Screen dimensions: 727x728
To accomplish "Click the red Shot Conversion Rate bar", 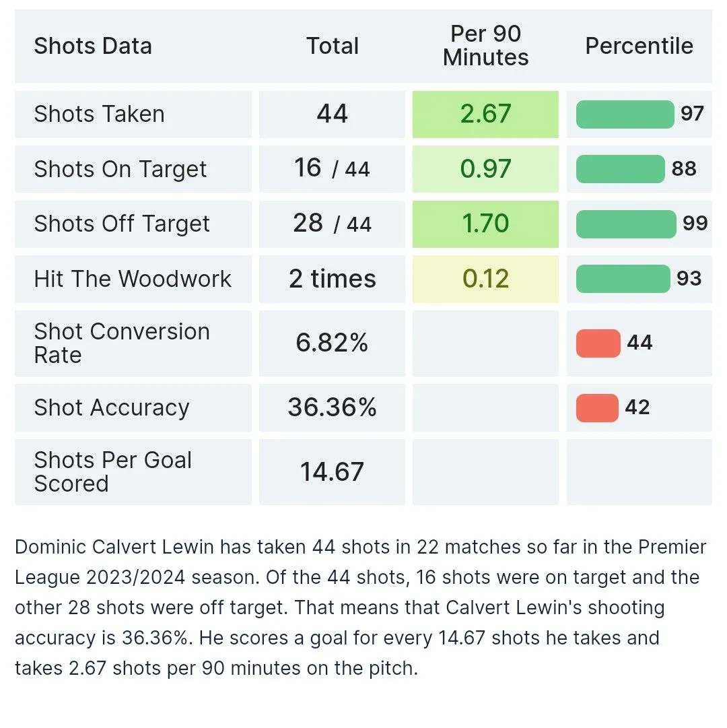I will (x=598, y=343).
